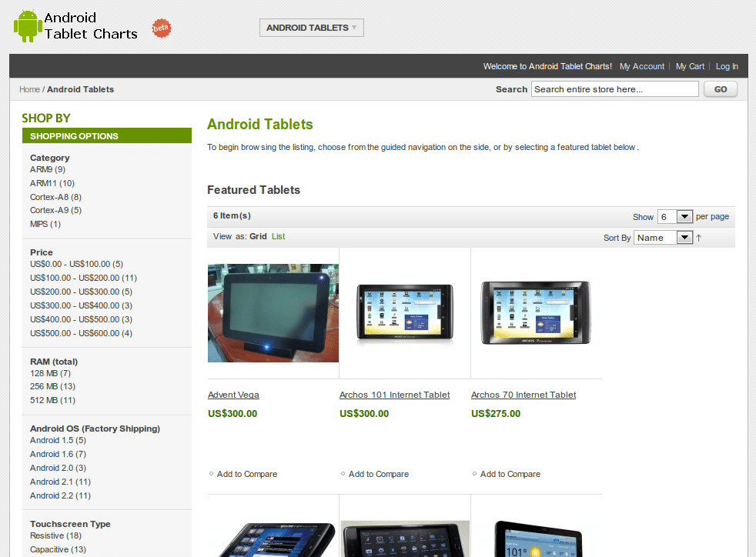Screen dimensions: 756x557
Task: Filter by Android 2.0
Action: 58,469
